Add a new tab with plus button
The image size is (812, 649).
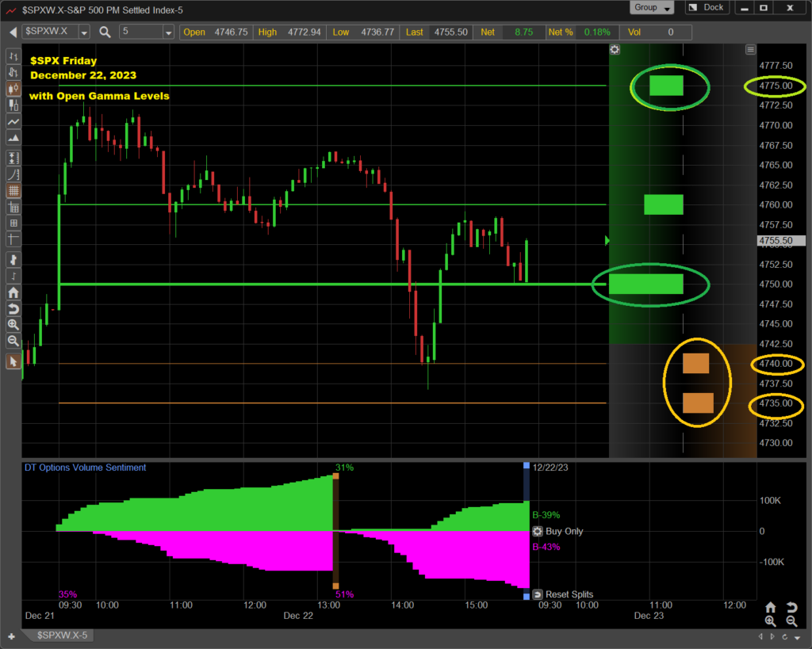coord(11,636)
